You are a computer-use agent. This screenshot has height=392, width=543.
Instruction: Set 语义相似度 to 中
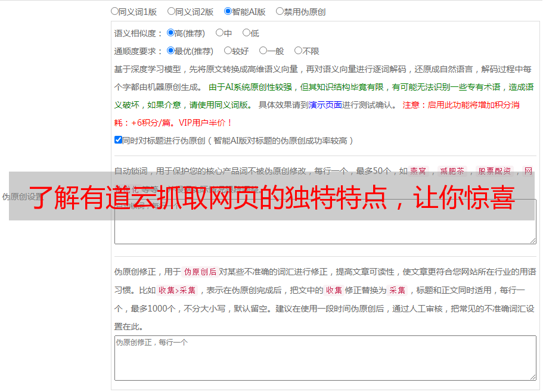click(219, 33)
